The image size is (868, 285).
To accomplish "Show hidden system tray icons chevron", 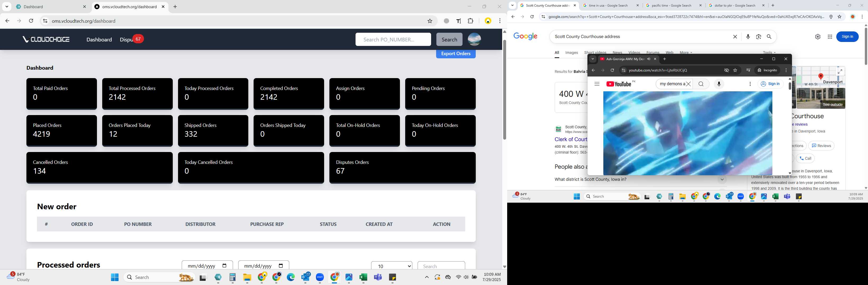I will (x=427, y=277).
